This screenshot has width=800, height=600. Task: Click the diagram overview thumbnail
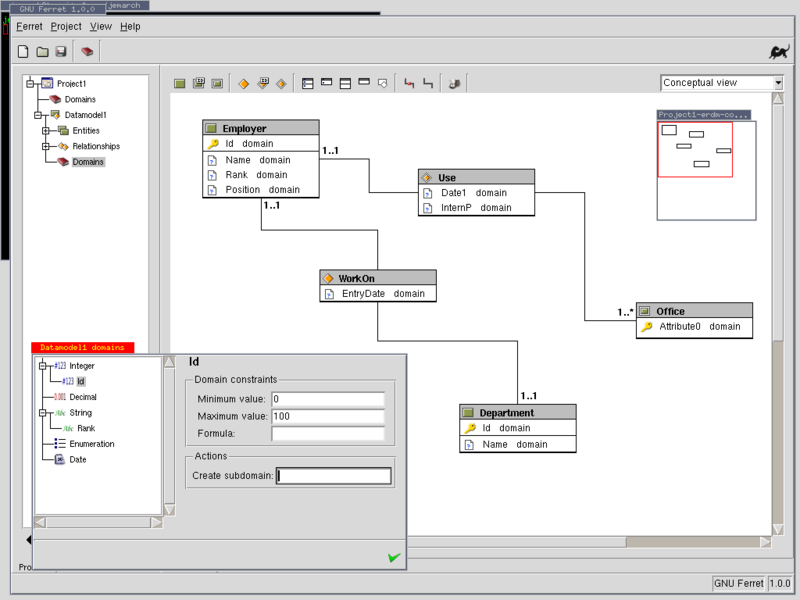point(706,170)
